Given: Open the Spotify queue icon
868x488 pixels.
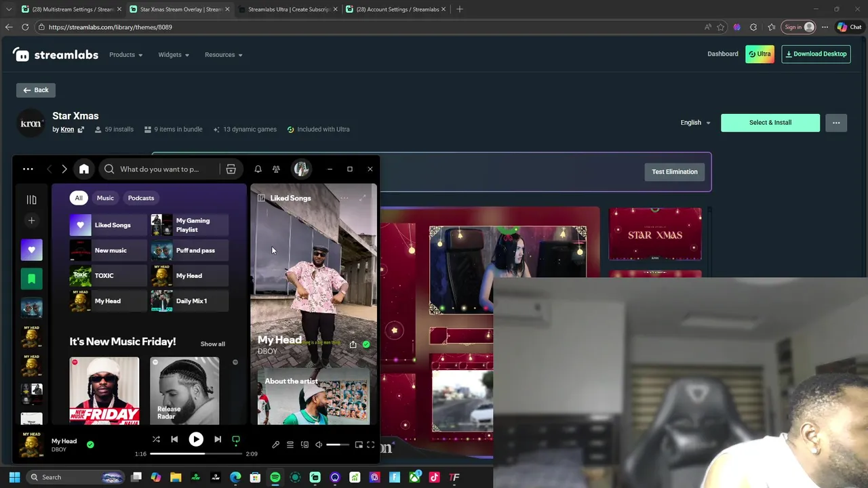Looking at the screenshot, I should 290,445.
